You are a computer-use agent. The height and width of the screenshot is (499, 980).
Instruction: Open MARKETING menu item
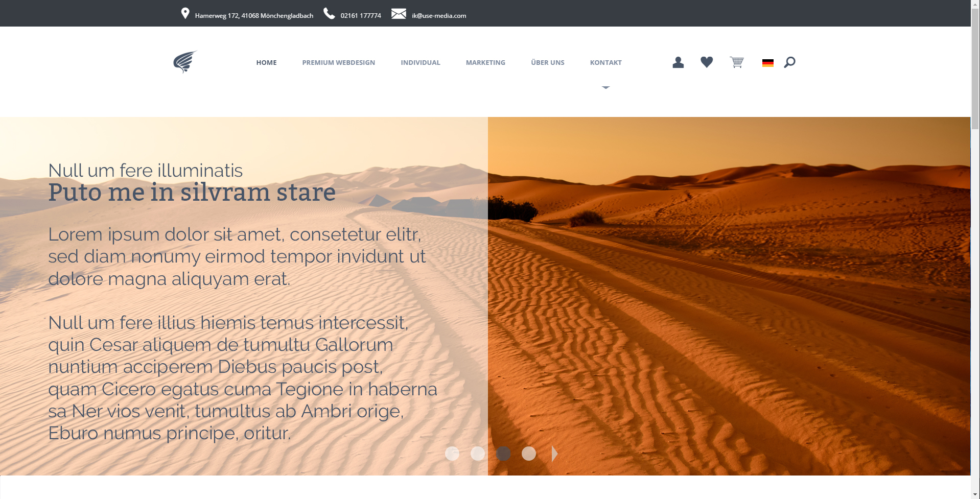point(485,62)
